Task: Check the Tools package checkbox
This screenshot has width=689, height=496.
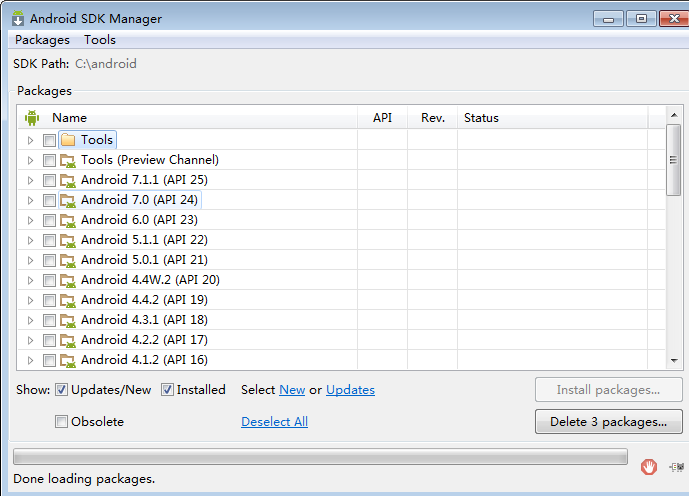Action: [x=49, y=140]
